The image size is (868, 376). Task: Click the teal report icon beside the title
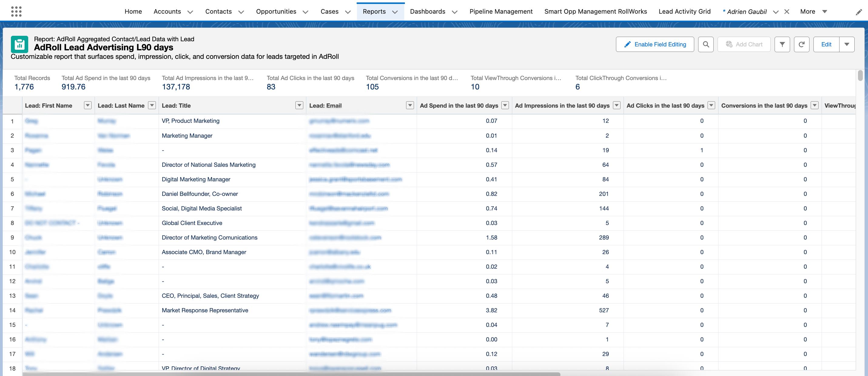pyautogui.click(x=19, y=45)
